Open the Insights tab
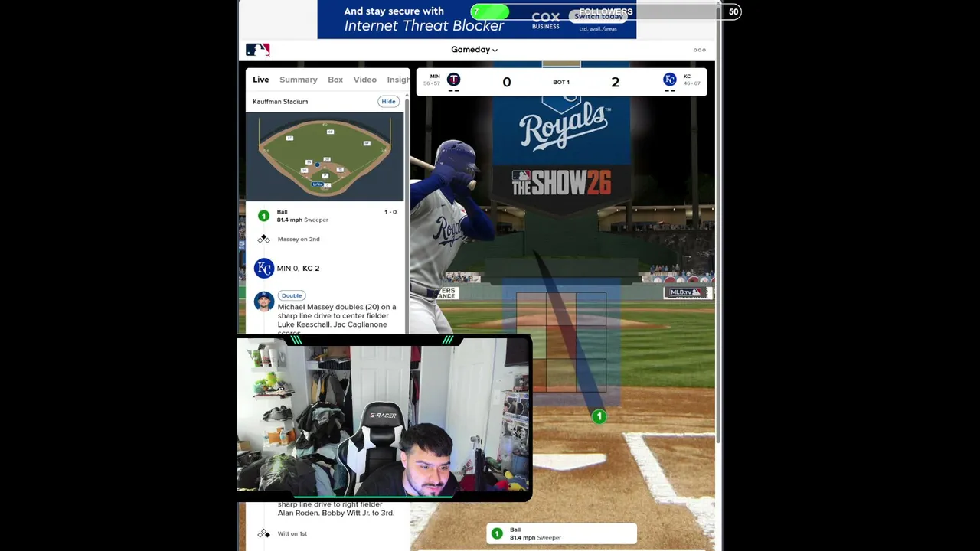 pyautogui.click(x=398, y=80)
